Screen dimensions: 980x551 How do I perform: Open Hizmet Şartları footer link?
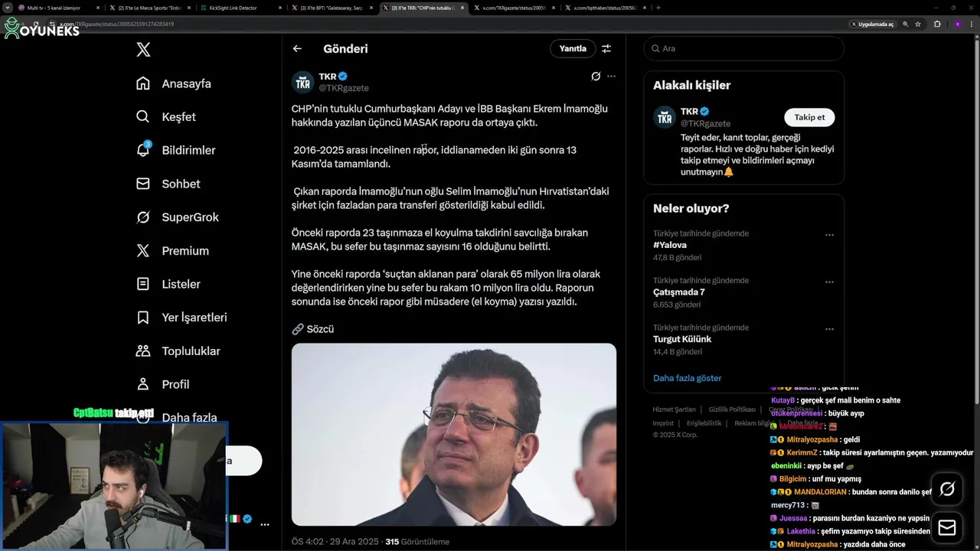(675, 409)
